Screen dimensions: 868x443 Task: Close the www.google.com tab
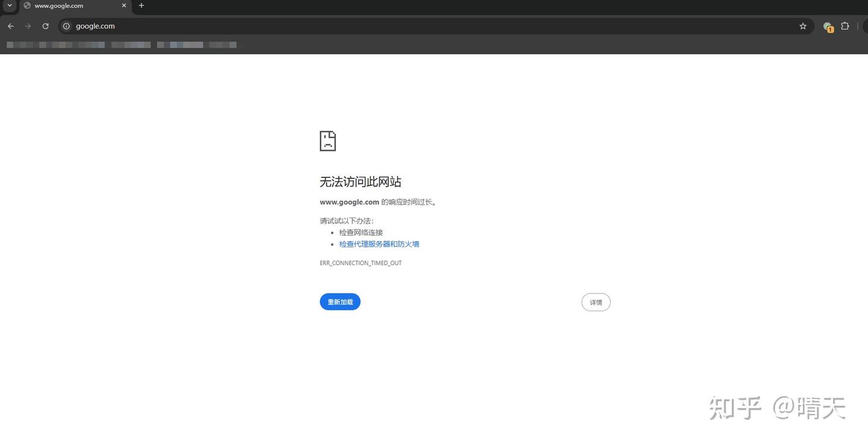124,5
